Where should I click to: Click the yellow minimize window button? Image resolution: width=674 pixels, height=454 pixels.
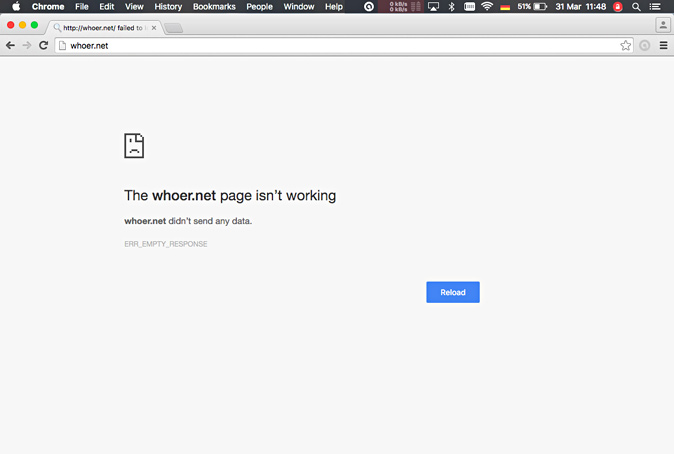click(x=22, y=25)
